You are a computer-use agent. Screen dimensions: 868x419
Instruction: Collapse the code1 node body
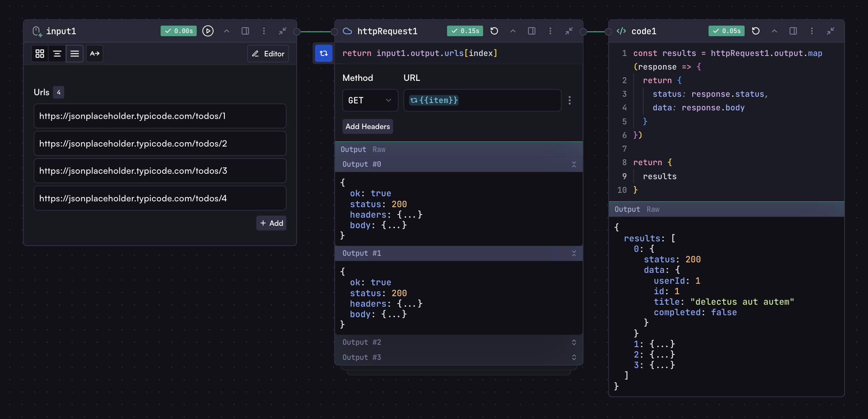point(774,31)
